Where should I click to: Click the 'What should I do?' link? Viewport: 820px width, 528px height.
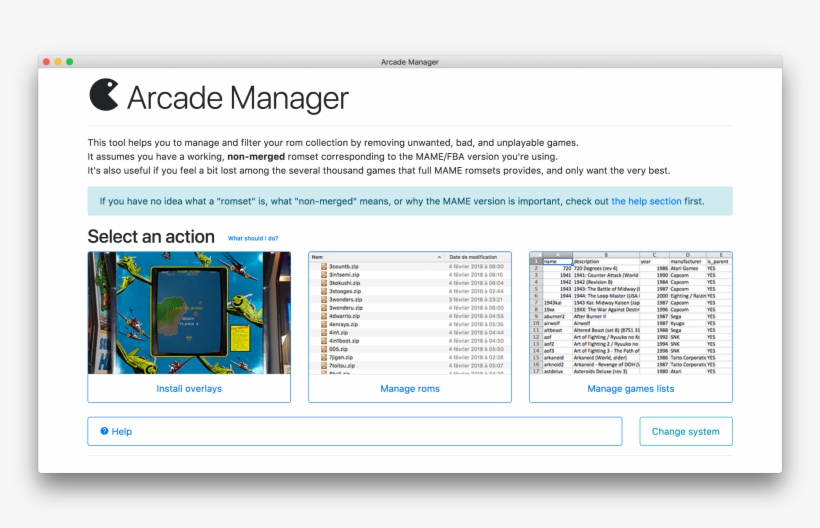click(253, 238)
